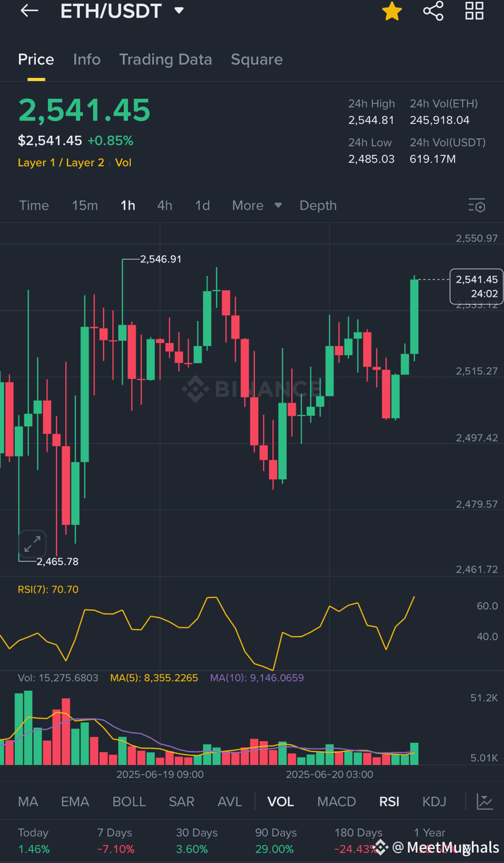Expand the ETH/USDT pair dropdown arrow
The image size is (504, 863).
coord(179,10)
